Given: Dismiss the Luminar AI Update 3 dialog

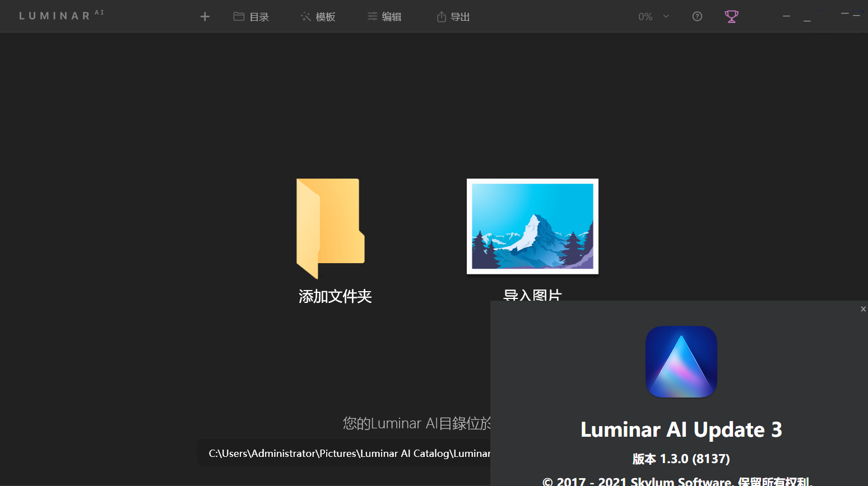Looking at the screenshot, I should [x=862, y=309].
